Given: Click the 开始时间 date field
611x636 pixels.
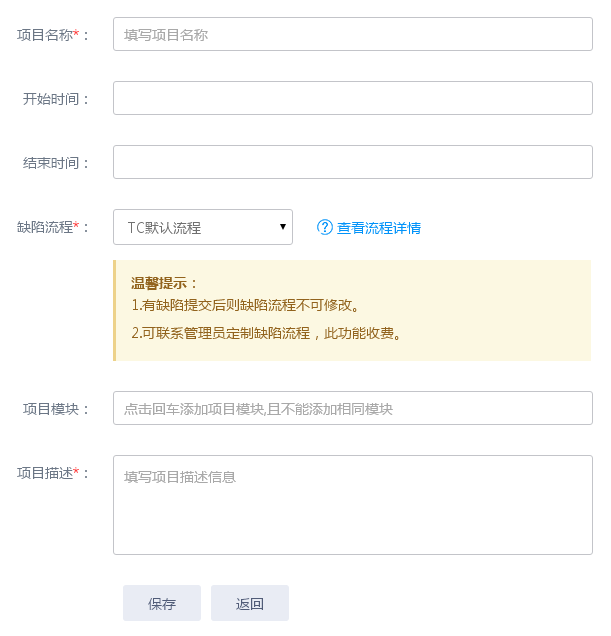Looking at the screenshot, I should click(352, 98).
